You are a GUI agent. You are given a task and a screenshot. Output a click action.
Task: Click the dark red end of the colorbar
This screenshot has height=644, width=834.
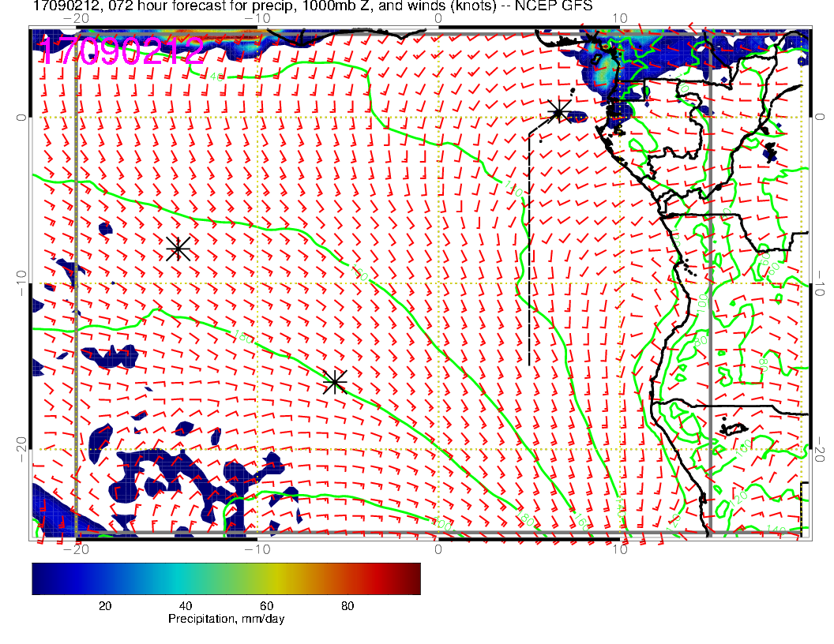pos(413,578)
